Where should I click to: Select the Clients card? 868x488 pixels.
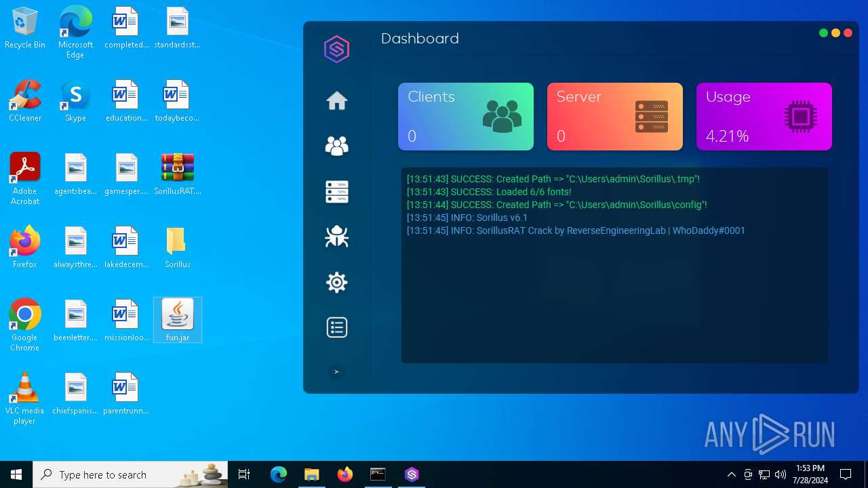click(466, 117)
